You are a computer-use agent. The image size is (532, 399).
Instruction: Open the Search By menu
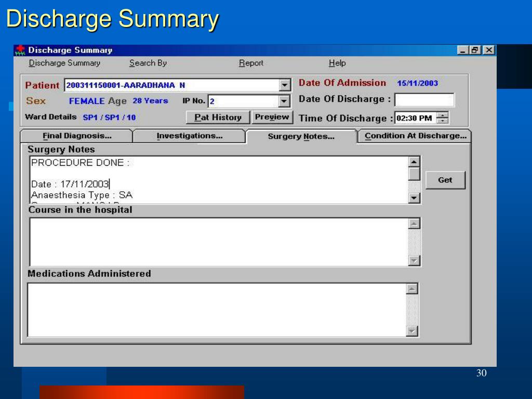tap(148, 63)
